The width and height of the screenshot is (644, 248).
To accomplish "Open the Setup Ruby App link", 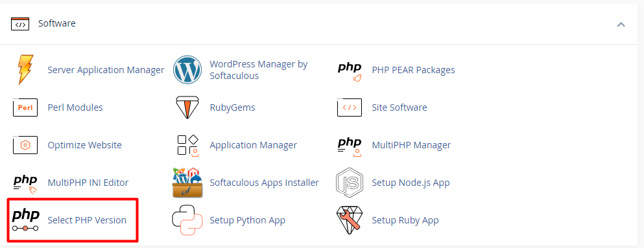I will tap(405, 220).
